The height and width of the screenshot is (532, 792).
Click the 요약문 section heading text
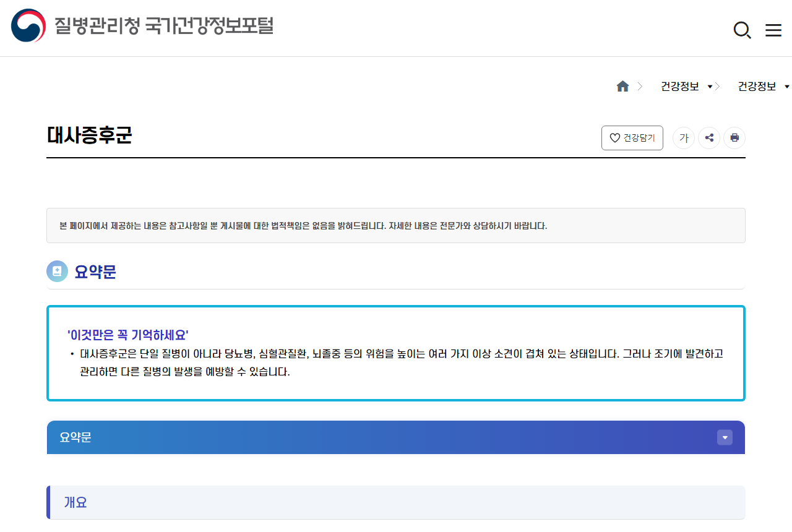(95, 272)
